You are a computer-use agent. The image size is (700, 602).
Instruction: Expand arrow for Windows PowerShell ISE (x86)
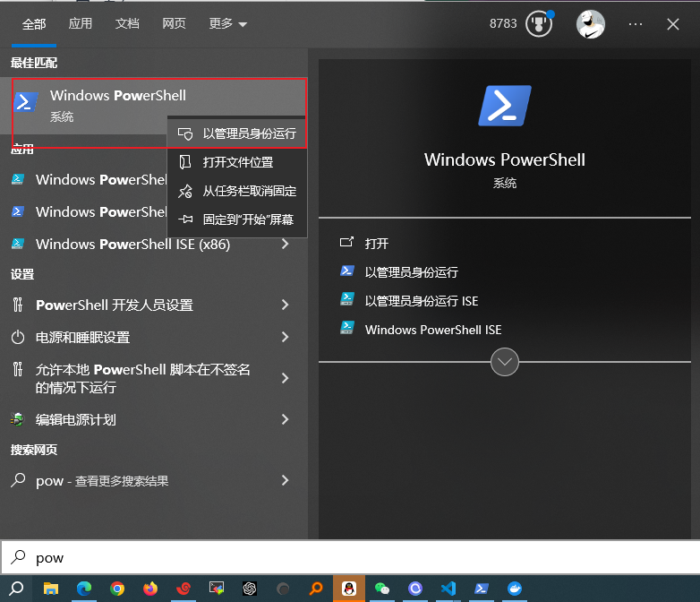pyautogui.click(x=286, y=244)
